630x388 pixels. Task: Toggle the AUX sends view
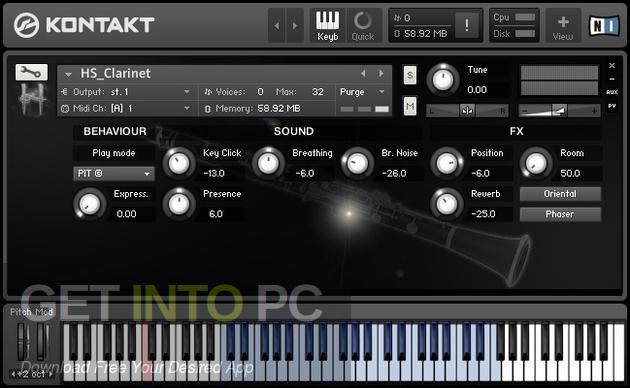pos(612,92)
